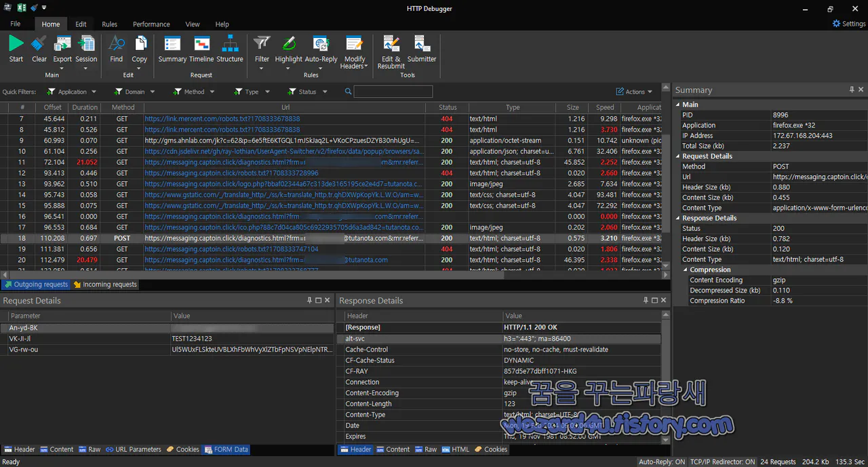868x467 pixels.
Task: Open the Find tool
Action: [116, 48]
